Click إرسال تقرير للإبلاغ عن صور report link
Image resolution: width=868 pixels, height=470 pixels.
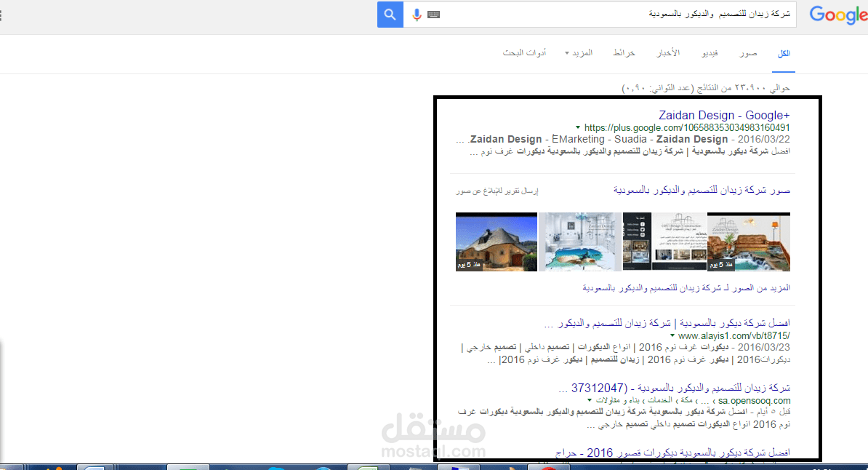(x=497, y=191)
